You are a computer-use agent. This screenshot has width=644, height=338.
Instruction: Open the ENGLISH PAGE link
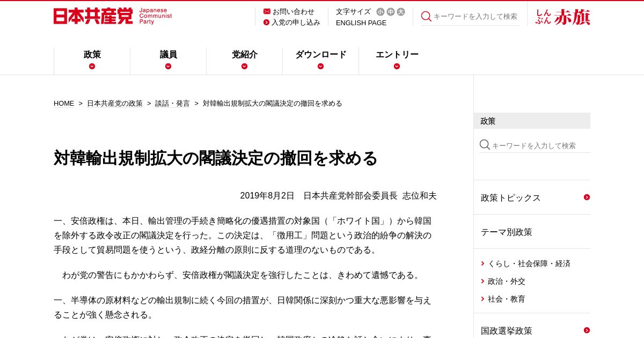pyautogui.click(x=361, y=23)
